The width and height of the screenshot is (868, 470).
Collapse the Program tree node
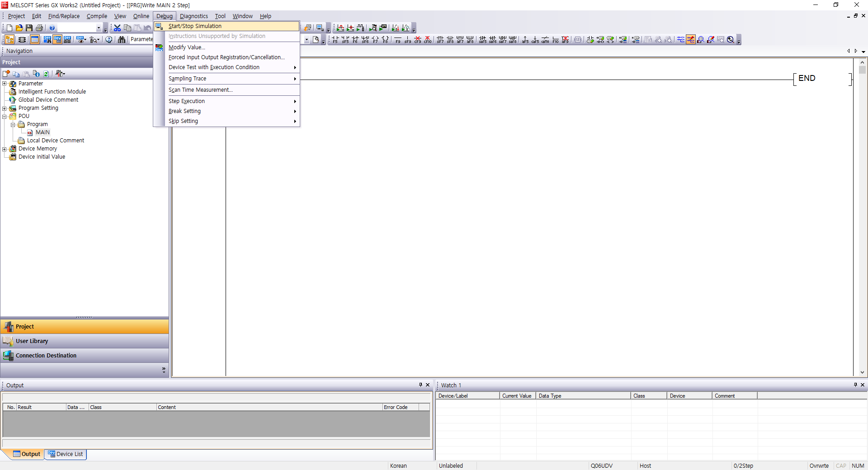13,124
